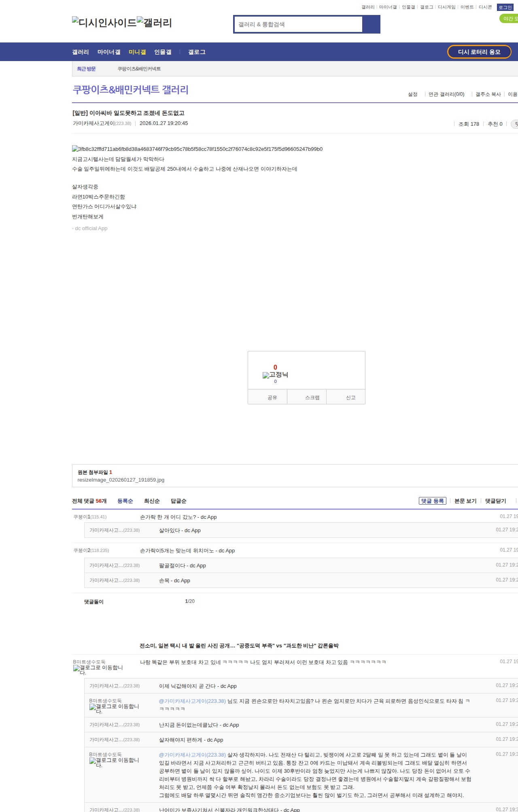Focus the 갤러리 & 통합검색 search field
Image resolution: width=518 pixels, height=812 pixels.
tap(299, 24)
